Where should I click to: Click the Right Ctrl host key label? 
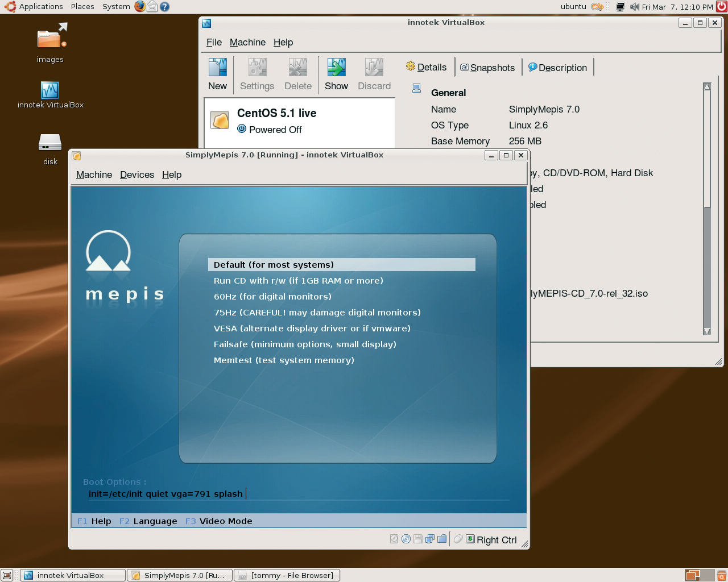pyautogui.click(x=497, y=540)
